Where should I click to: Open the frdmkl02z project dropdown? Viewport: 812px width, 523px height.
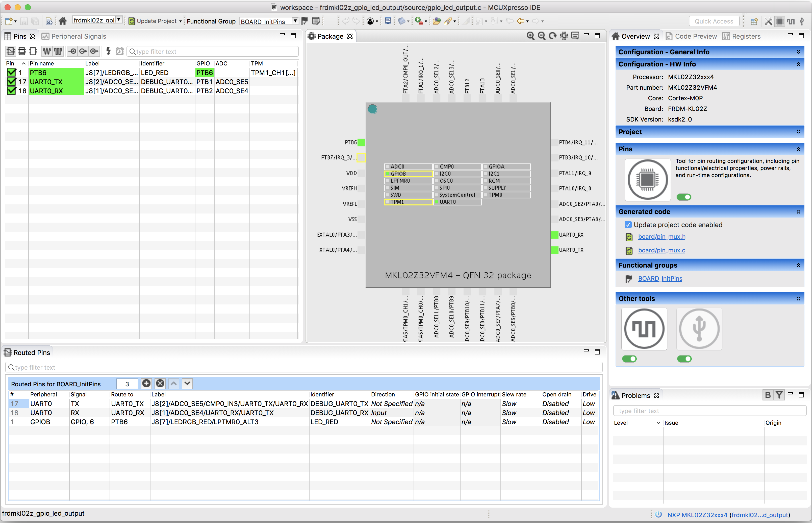118,20
